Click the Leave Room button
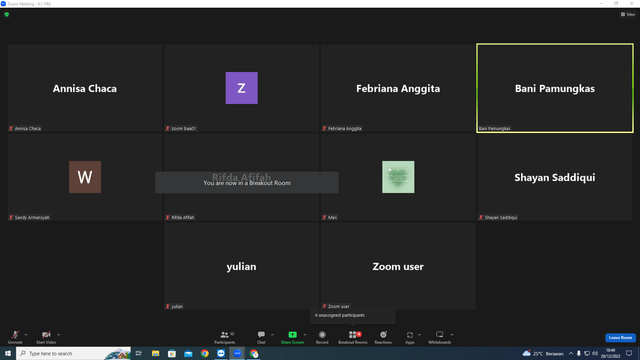 click(x=620, y=338)
